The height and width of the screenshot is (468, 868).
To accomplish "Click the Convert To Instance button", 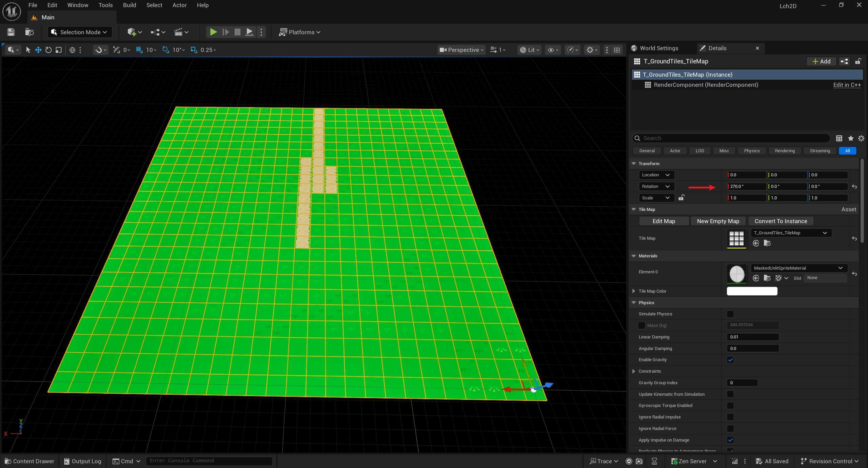I will [x=781, y=221].
